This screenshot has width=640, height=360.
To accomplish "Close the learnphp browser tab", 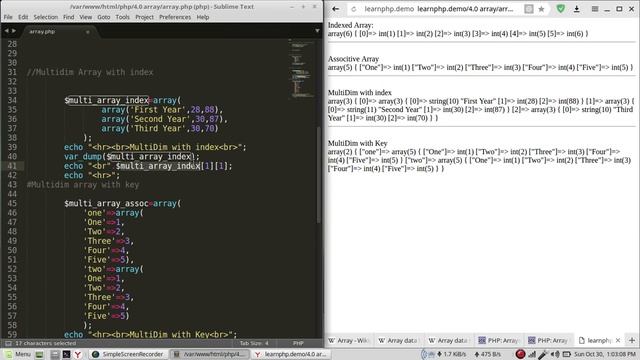I will 618,340.
